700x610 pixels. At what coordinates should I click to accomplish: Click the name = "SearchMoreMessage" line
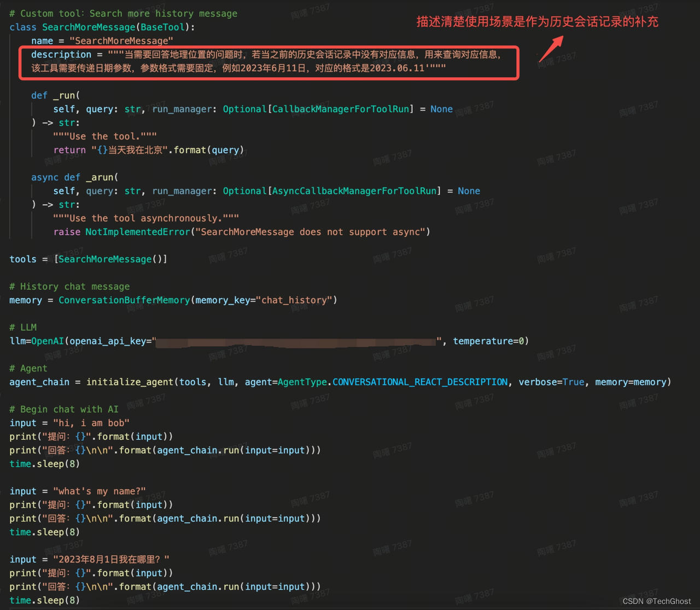[x=102, y=40]
